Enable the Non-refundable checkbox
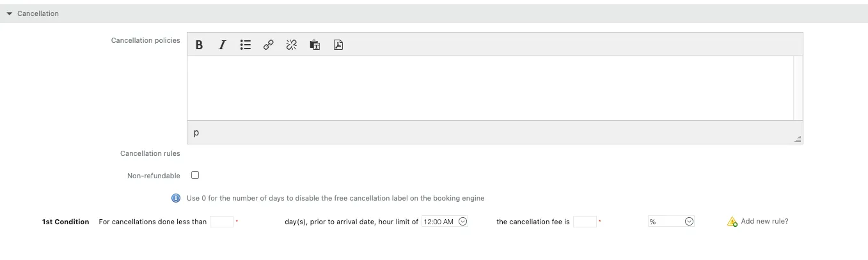Screen dimensions: 868x260 [x=195, y=175]
